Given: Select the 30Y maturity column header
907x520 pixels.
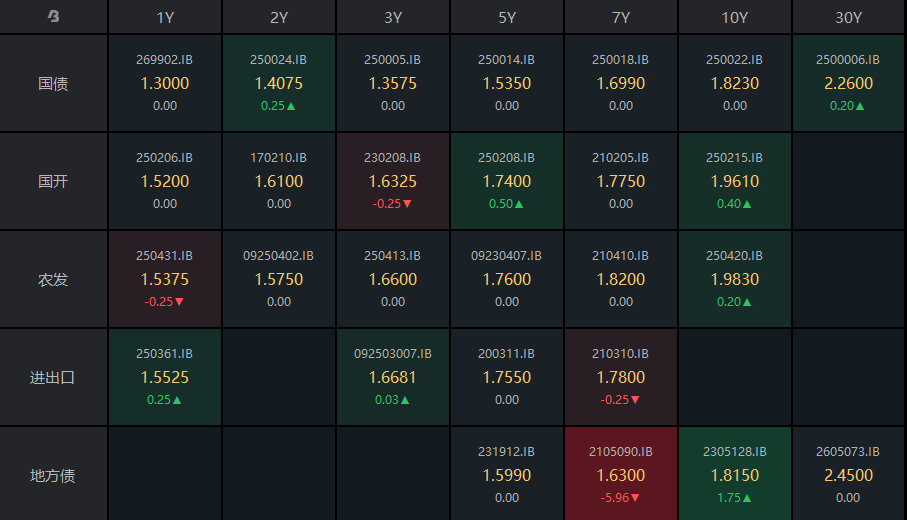Looking at the screenshot, I should tap(849, 17).
